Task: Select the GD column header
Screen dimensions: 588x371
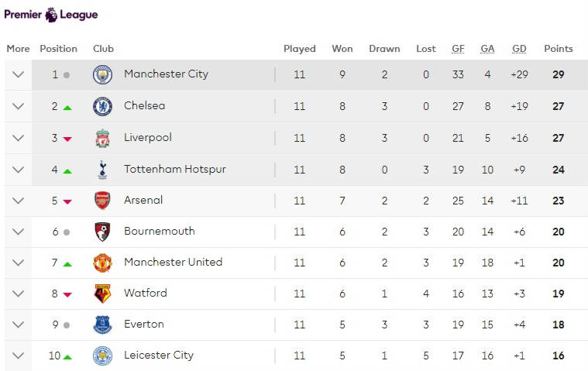Action: coord(519,49)
